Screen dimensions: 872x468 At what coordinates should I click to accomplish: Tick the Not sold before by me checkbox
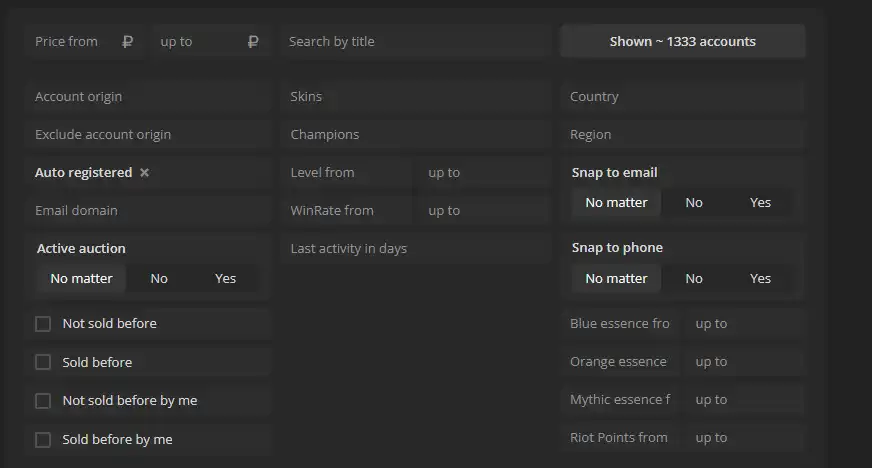43,401
